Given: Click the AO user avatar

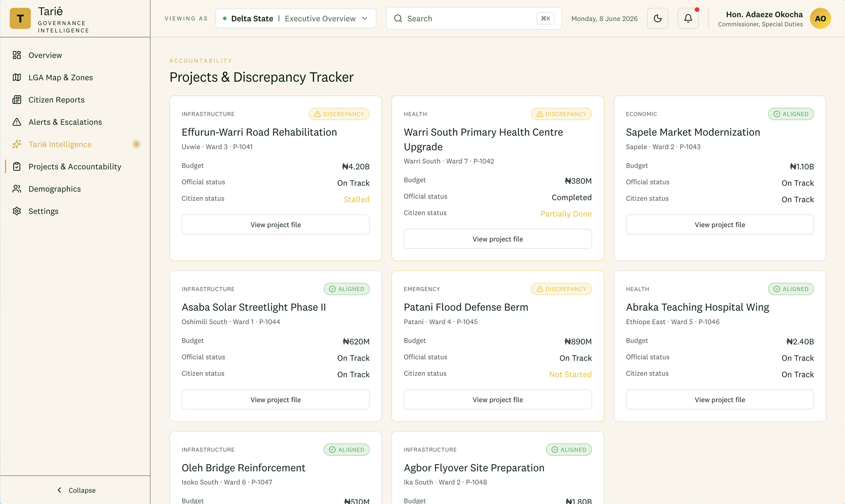Looking at the screenshot, I should (820, 18).
